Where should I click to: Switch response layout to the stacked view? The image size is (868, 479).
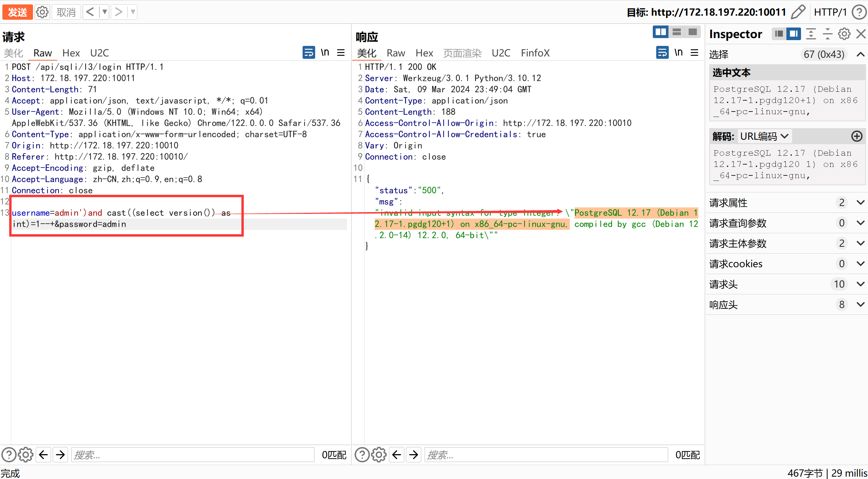(676, 32)
